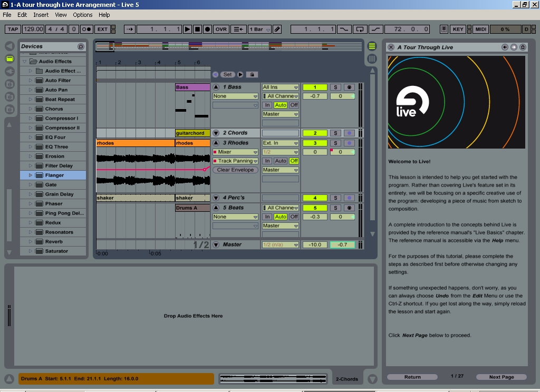The image size is (540, 392).
Task: Unfold the 4 Perc's track
Action: pos(216,198)
